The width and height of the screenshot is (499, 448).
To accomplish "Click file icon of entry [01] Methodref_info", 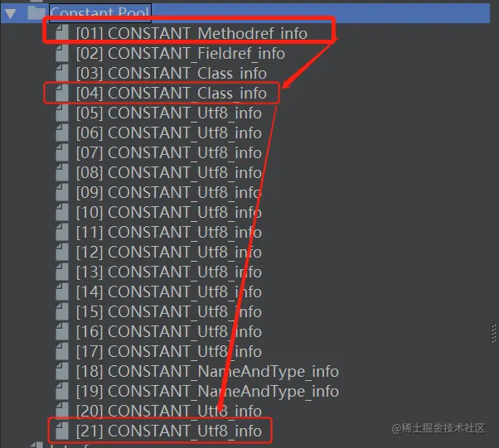I will click(61, 33).
